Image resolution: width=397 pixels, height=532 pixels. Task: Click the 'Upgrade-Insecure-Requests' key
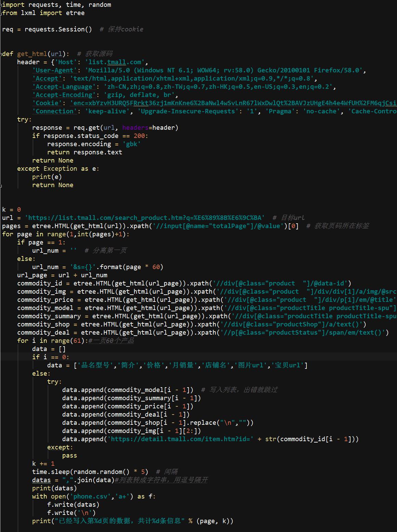click(x=188, y=111)
